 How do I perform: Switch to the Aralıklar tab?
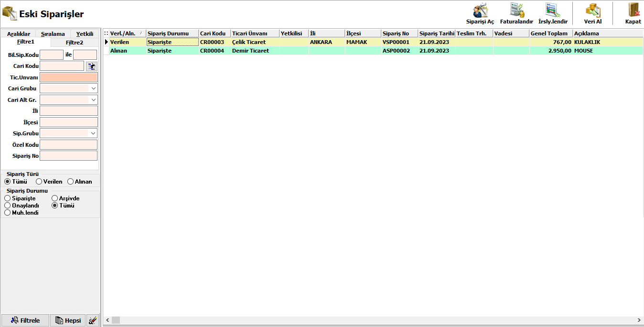tap(19, 34)
